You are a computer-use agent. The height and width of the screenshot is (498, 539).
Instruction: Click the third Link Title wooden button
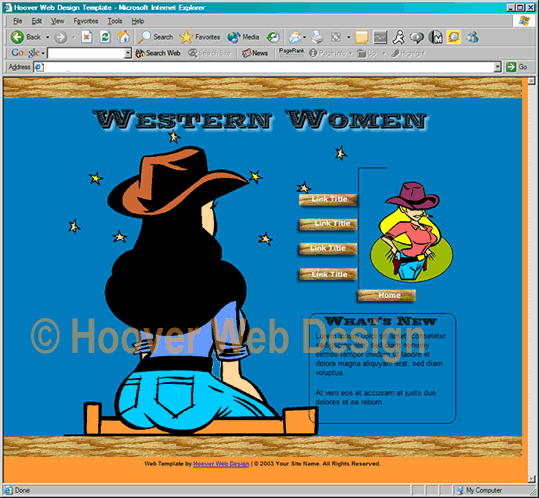click(328, 248)
